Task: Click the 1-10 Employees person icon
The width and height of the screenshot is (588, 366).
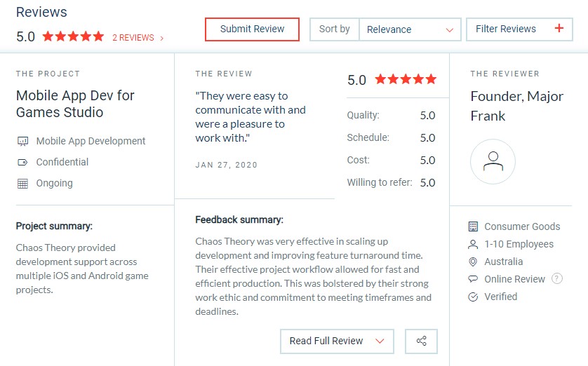Action: (473, 244)
